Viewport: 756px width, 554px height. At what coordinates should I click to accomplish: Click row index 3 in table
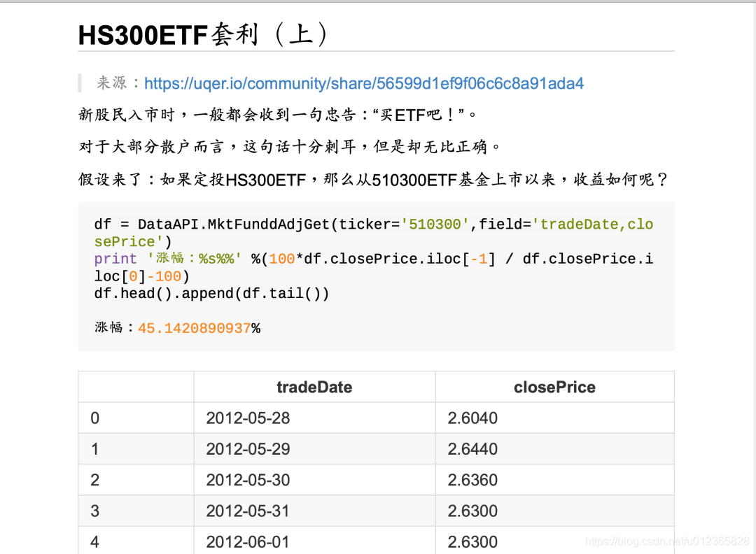95,511
